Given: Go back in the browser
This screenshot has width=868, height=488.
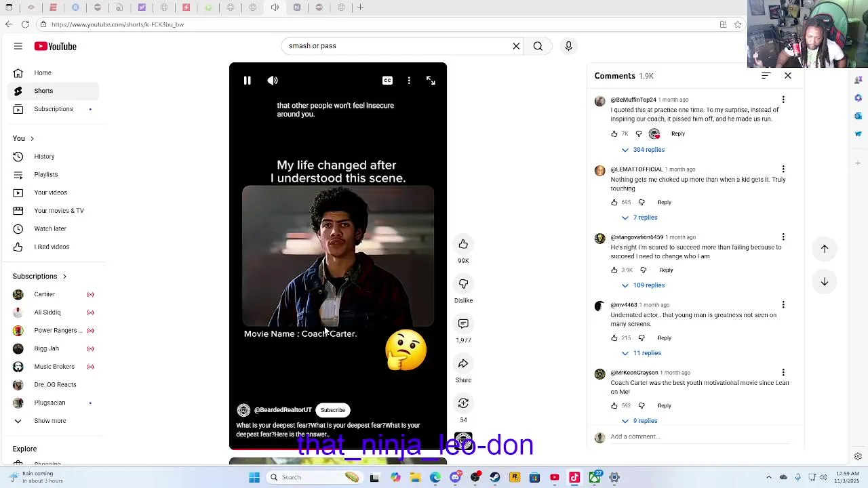Looking at the screenshot, I should click(x=9, y=24).
